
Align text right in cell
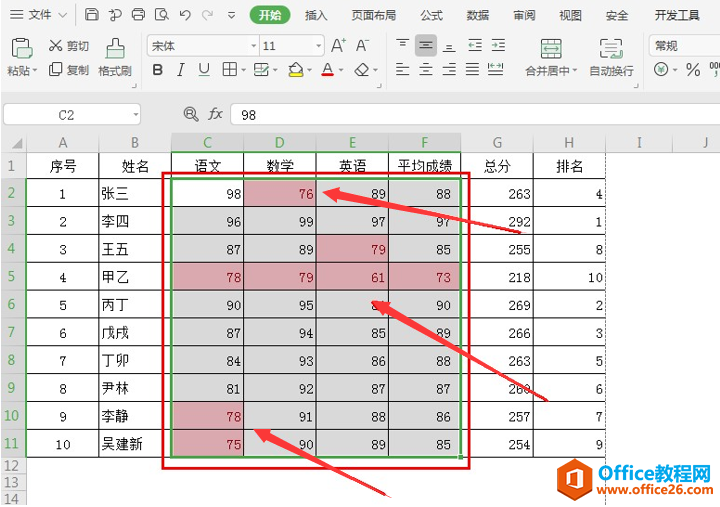pyautogui.click(x=449, y=69)
